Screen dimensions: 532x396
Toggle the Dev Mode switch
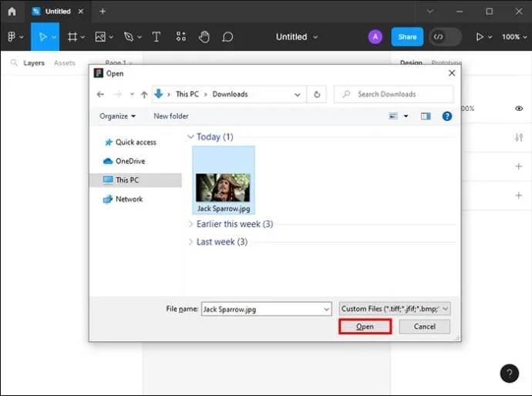[445, 37]
